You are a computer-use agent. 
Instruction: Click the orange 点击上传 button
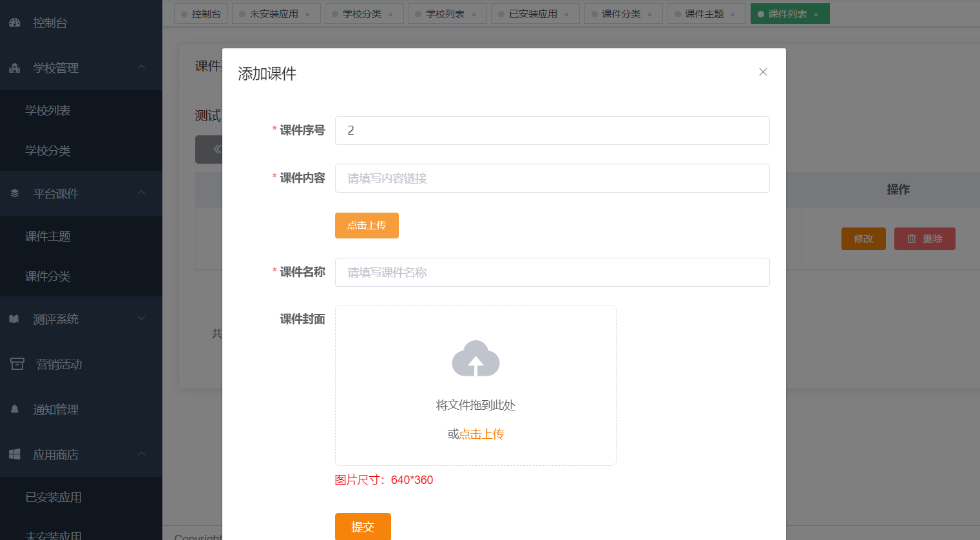(x=367, y=226)
